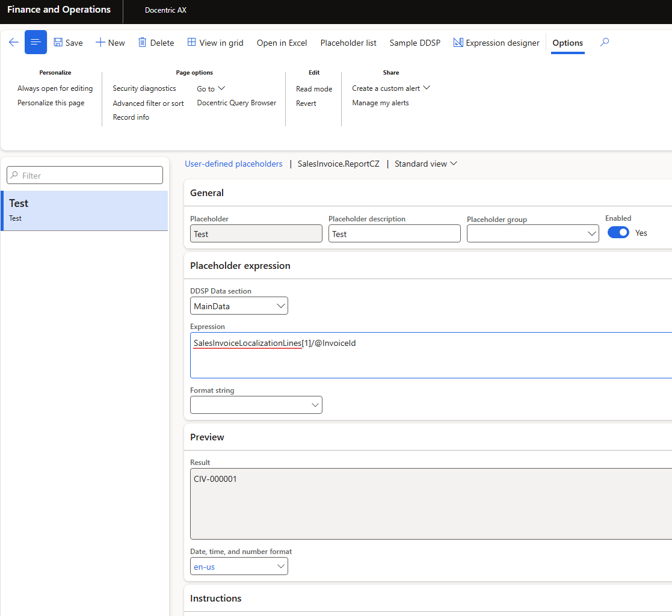Switch to View in grid
This screenshot has width=672, height=616.
(x=215, y=43)
